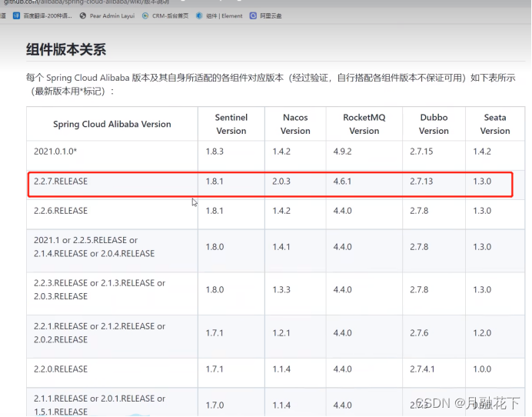The width and height of the screenshot is (532, 417).
Task: Open the 百度翻译 bookmark icon
Action: point(16,15)
